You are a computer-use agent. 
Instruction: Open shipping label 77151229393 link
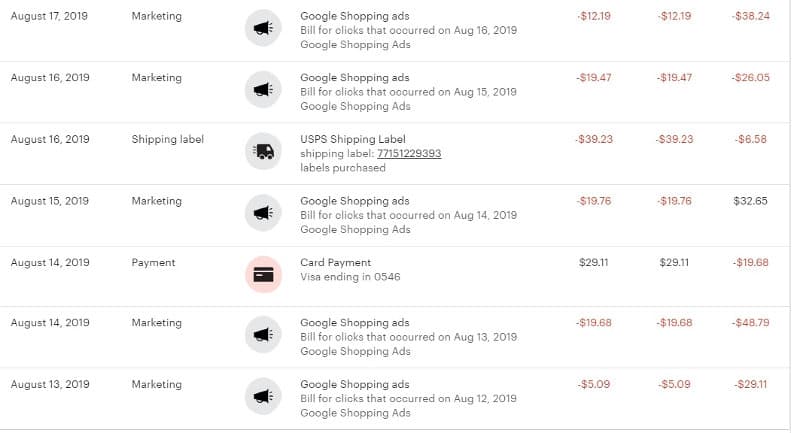(x=409, y=154)
